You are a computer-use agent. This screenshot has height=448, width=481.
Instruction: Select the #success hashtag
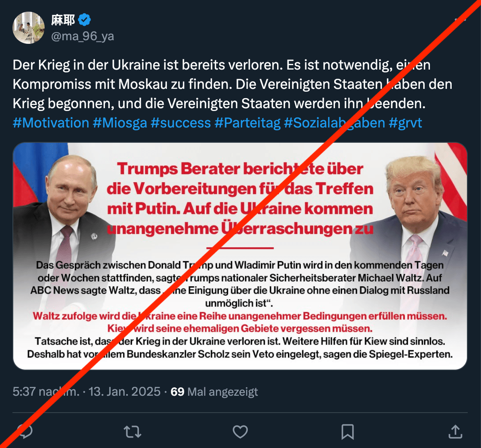181,123
